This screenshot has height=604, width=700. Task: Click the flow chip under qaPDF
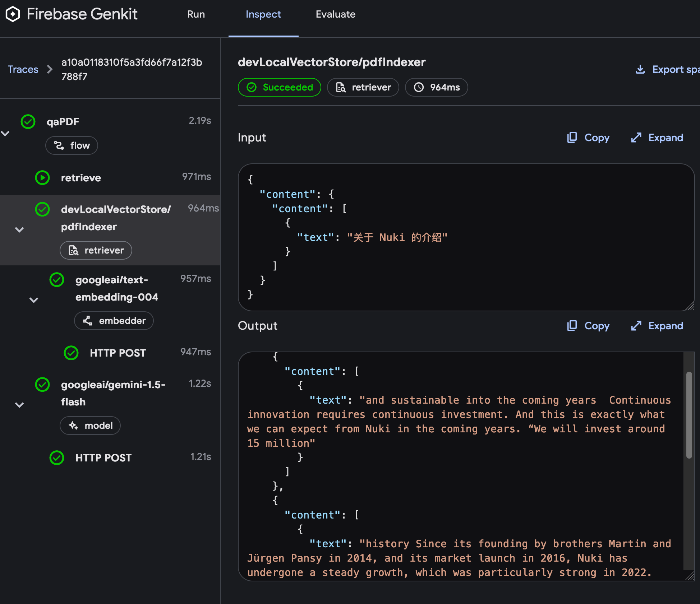tap(72, 145)
